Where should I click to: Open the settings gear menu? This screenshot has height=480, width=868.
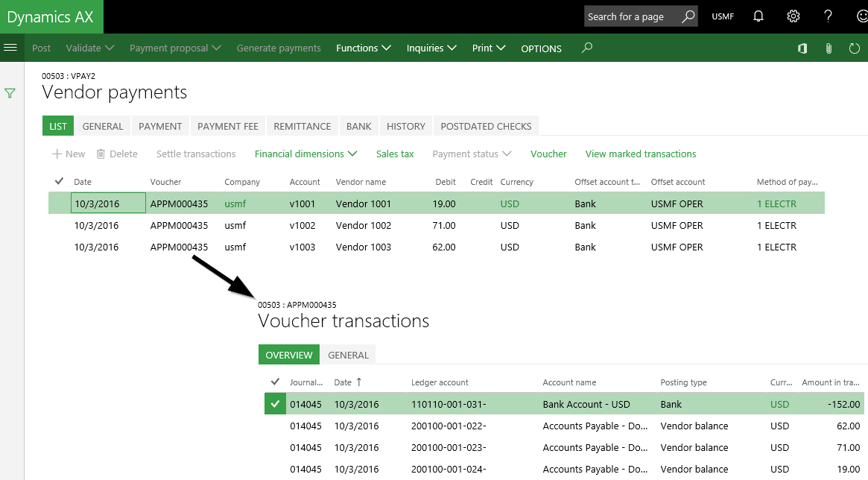tap(793, 16)
